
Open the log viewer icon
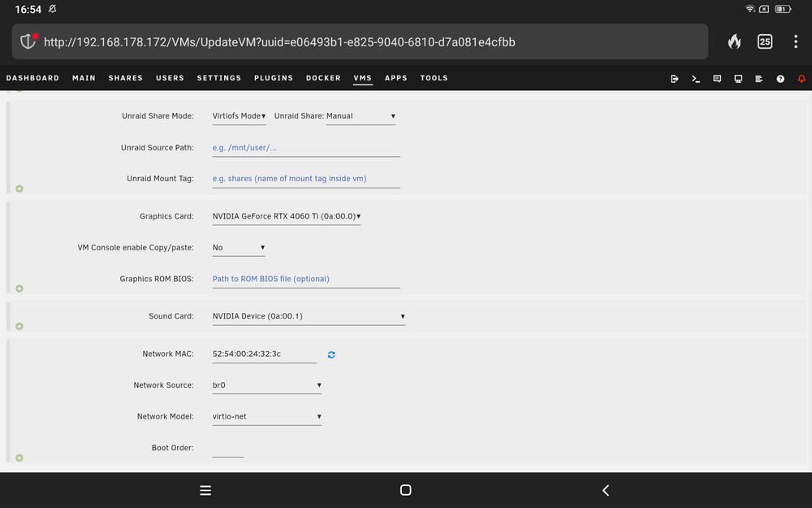click(x=758, y=79)
